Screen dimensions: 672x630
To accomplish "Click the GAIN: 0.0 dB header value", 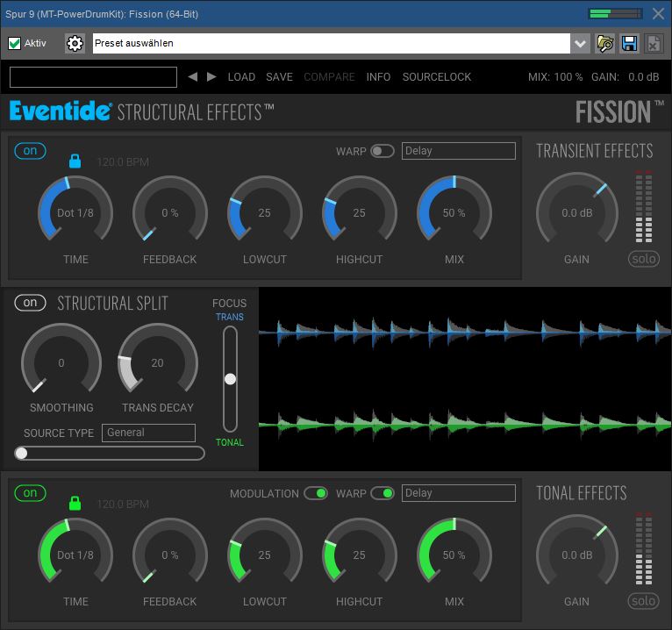I will click(x=625, y=77).
